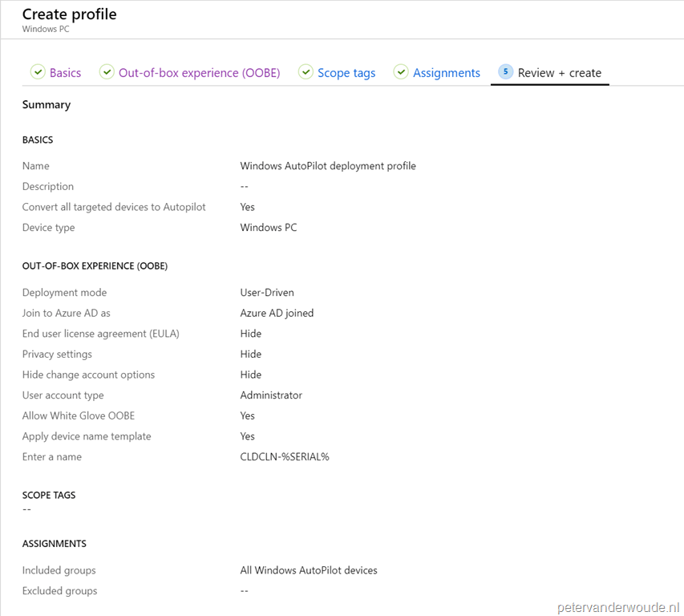Viewport: 684px width, 616px height.
Task: Select the CLDCLN-%SERIAL% device name value
Action: pos(287,456)
